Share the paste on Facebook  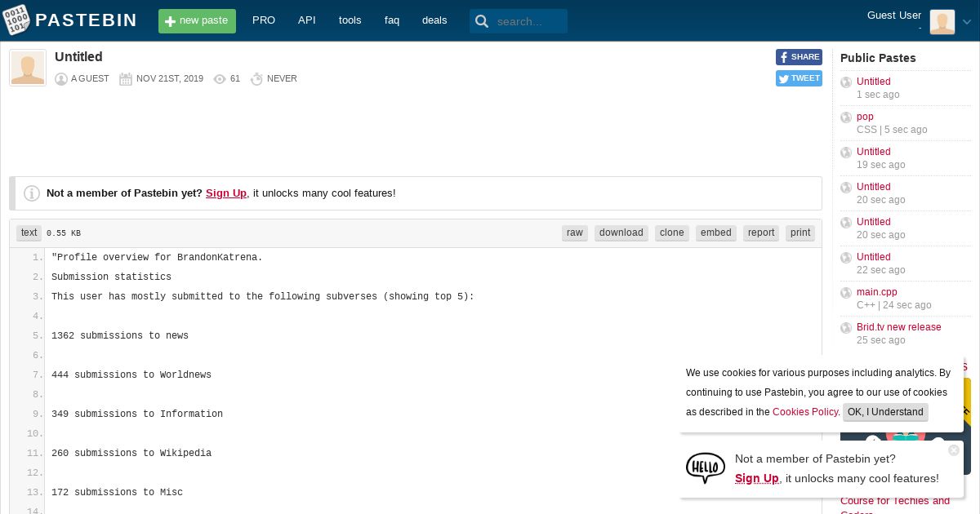click(799, 57)
